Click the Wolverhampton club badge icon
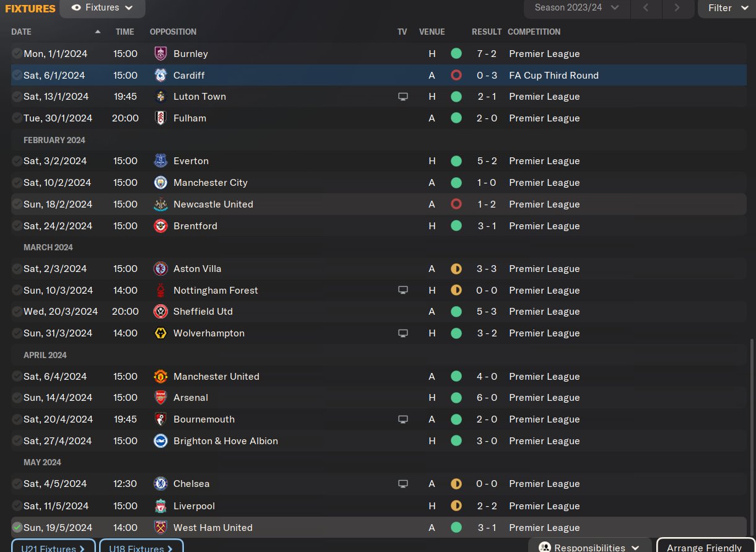 [x=160, y=333]
